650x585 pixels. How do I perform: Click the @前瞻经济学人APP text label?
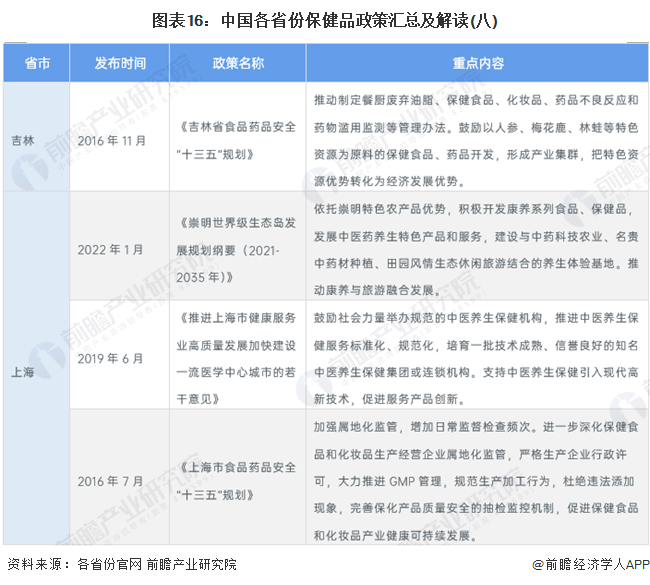click(x=591, y=565)
